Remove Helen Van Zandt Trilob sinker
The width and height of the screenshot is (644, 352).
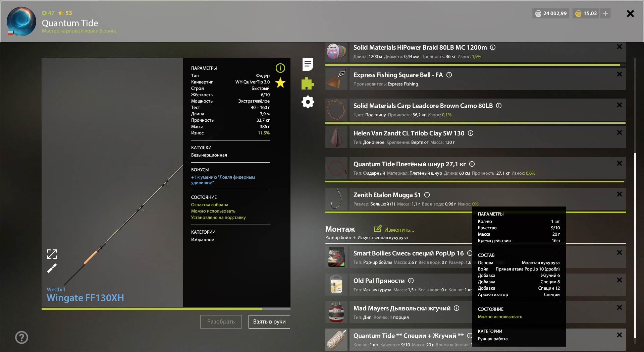tap(620, 133)
